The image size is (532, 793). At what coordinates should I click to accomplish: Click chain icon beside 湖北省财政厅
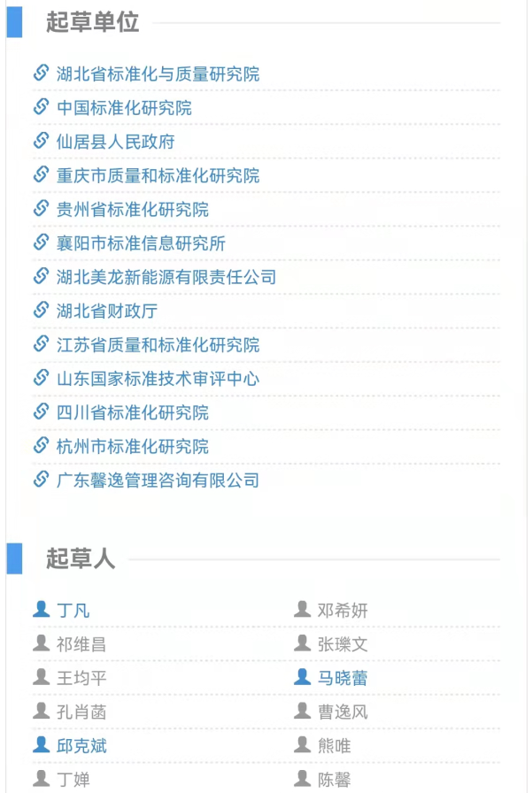[x=41, y=310]
